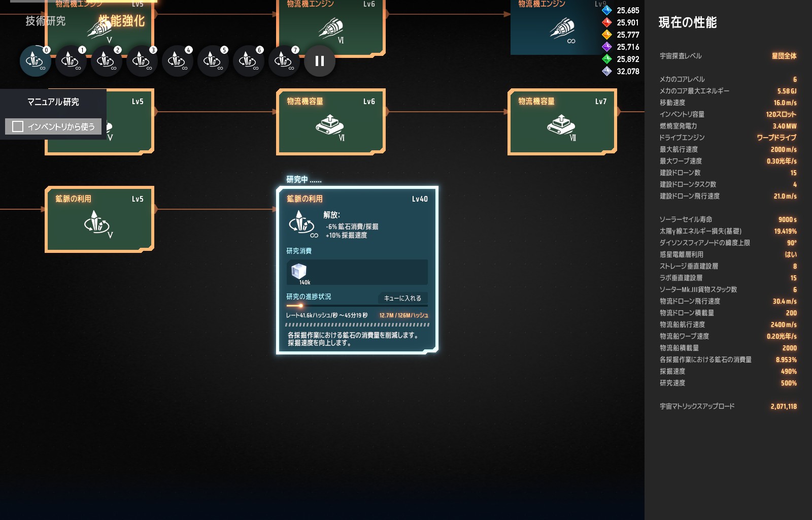This screenshot has width=812, height=520.
Task: Click white matrix counter icon
Action: pyautogui.click(x=606, y=71)
